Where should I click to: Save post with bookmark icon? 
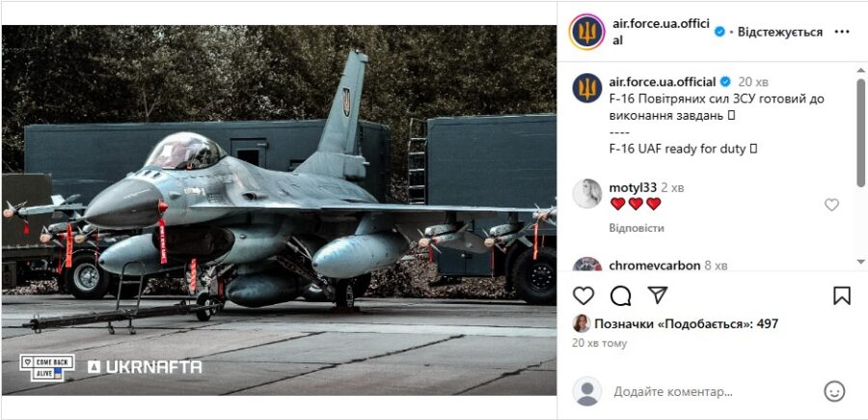[841, 295]
